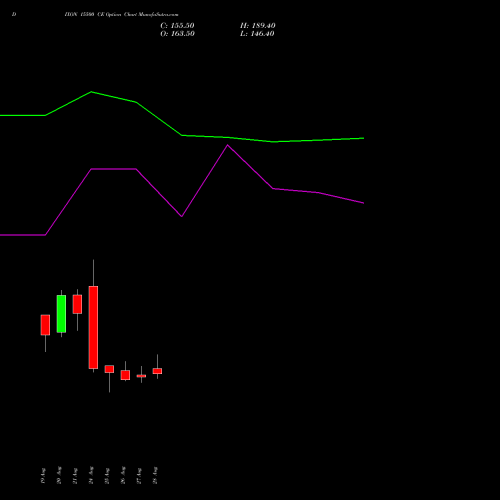500x500 pixels.
Task: Select the 25 Aug date label
Action: [x=107, y=476]
